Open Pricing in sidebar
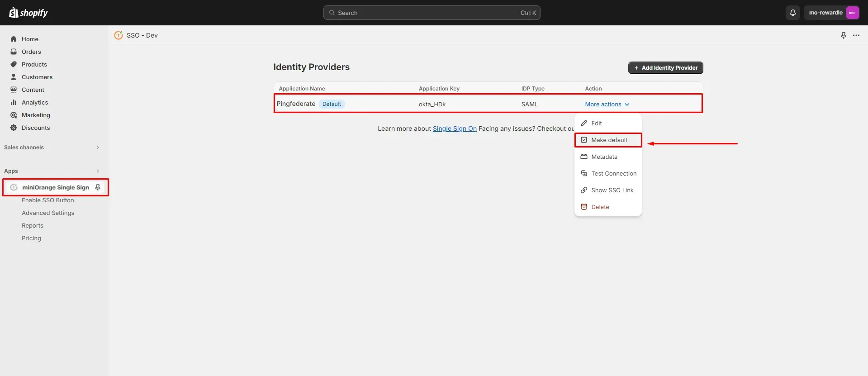The width and height of the screenshot is (868, 376). pyautogui.click(x=31, y=238)
